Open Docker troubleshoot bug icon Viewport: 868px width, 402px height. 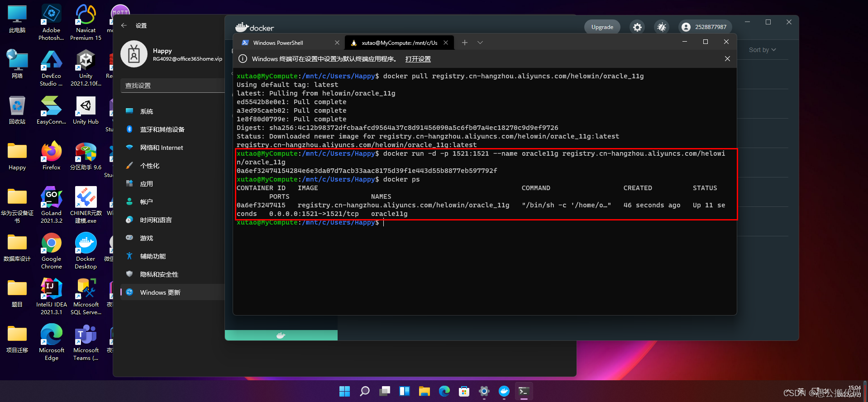point(662,27)
